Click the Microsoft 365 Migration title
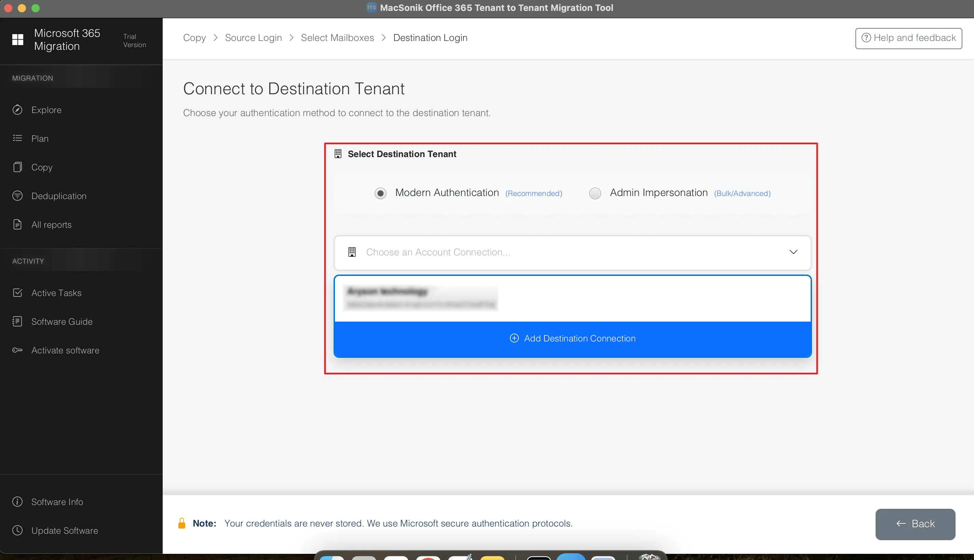This screenshot has width=974, height=560. point(67,40)
